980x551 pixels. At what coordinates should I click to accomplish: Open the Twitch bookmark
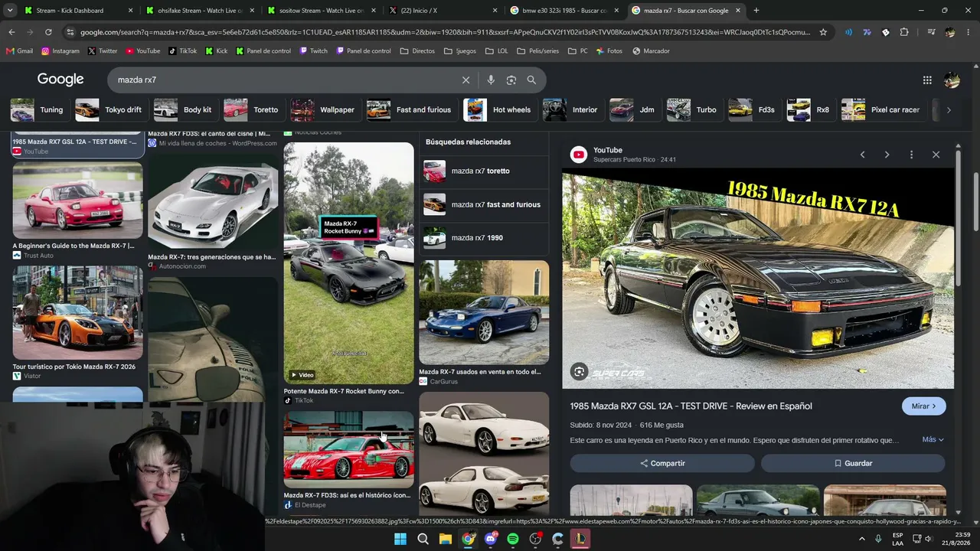coord(313,51)
